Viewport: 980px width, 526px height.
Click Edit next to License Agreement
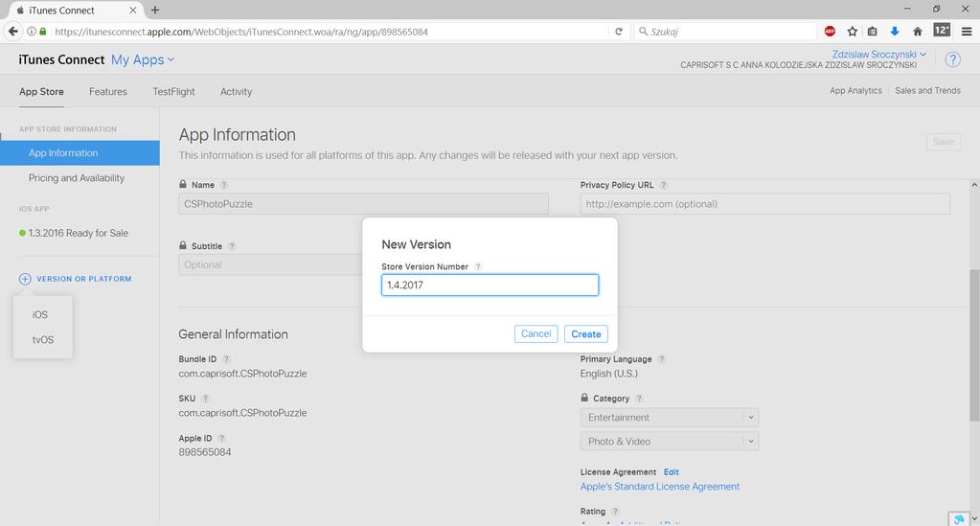[672, 472]
